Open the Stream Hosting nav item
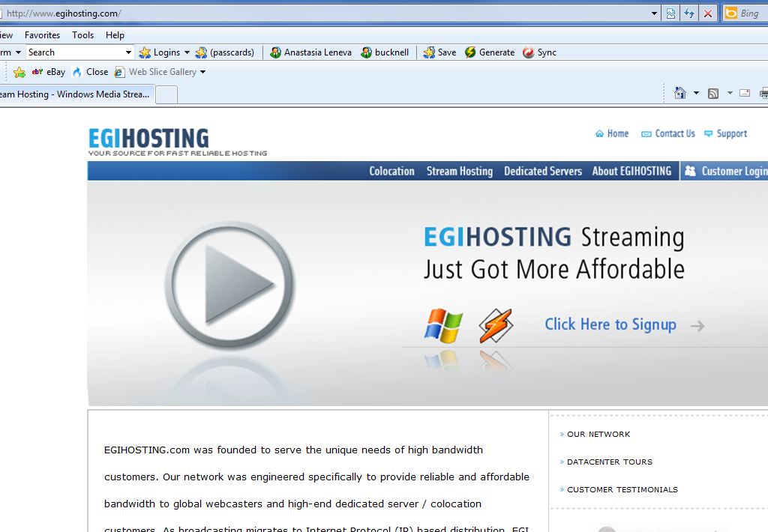 click(x=460, y=172)
